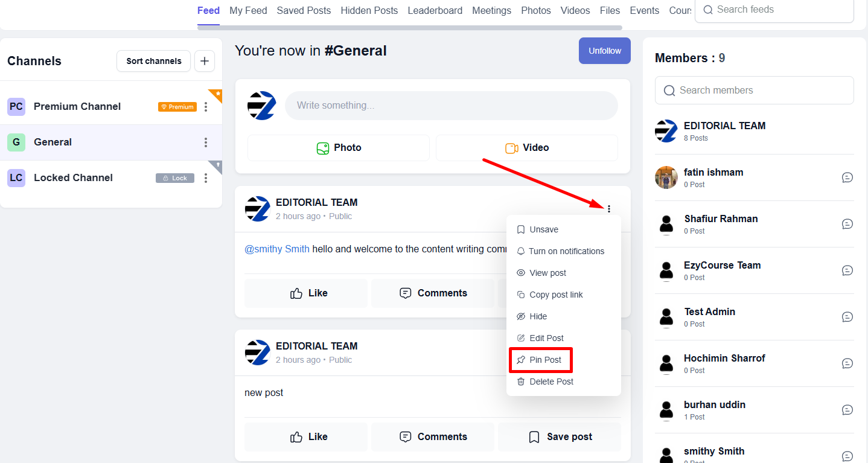The height and width of the screenshot is (463, 868).
Task: Click the user avatar in post composer
Action: (x=262, y=106)
